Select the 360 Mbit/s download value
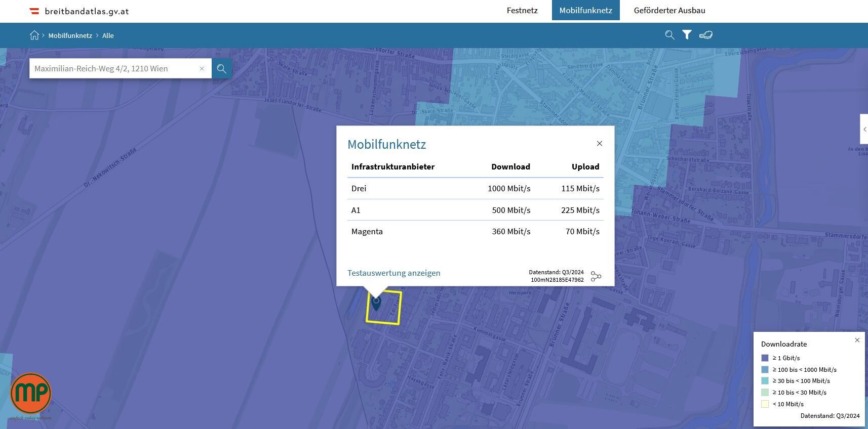868x429 pixels. point(511,231)
